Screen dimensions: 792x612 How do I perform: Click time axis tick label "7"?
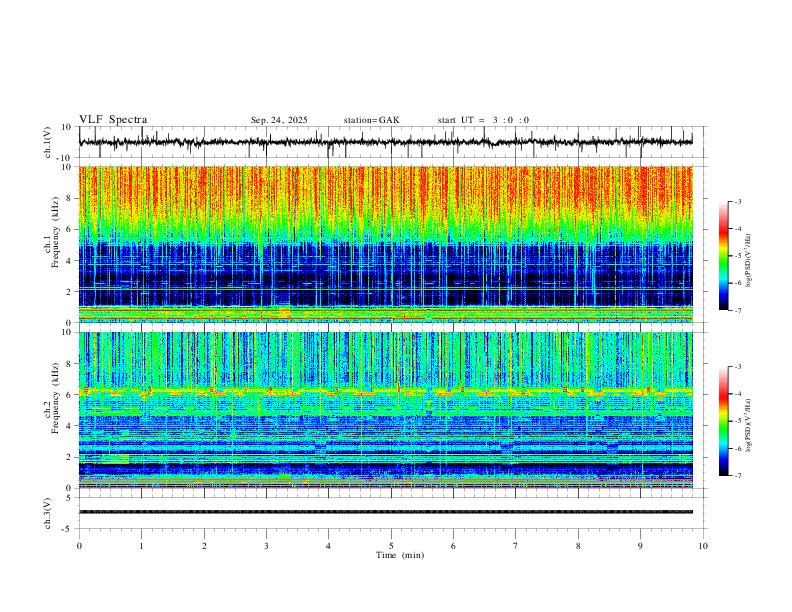(x=516, y=546)
